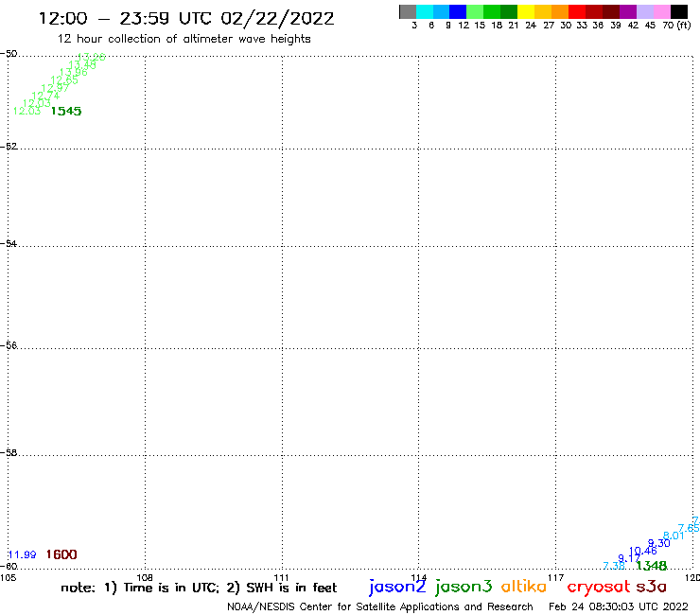Click the dark red 's3a' legend label

652,588
